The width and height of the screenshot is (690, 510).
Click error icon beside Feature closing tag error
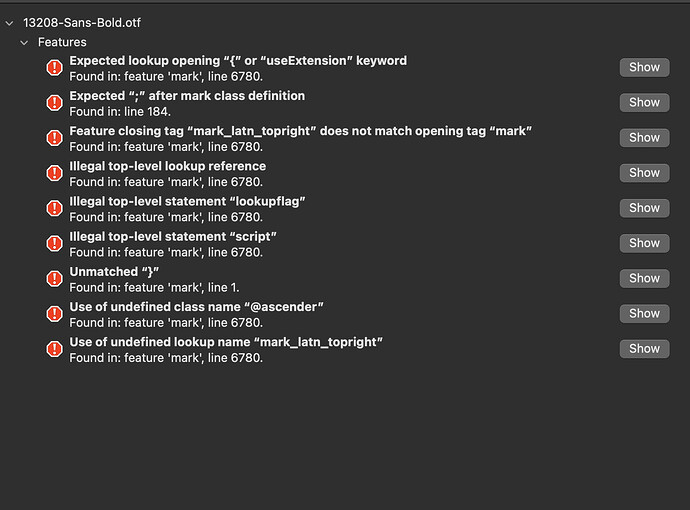54,138
